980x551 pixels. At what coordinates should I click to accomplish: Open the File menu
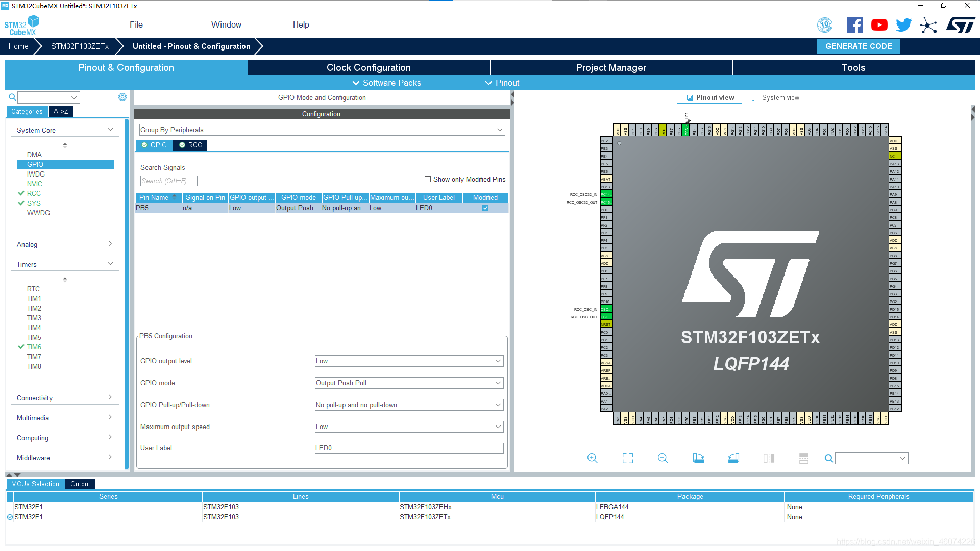point(136,24)
